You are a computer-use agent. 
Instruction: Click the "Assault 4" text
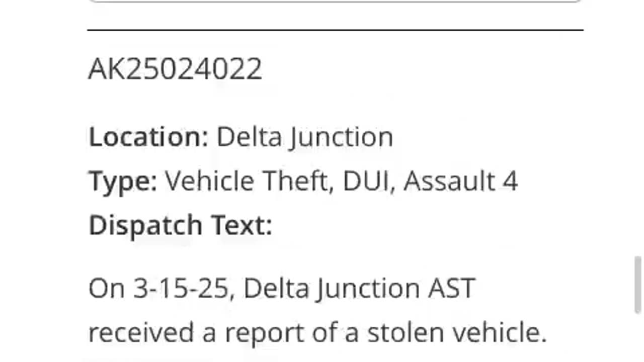460,181
